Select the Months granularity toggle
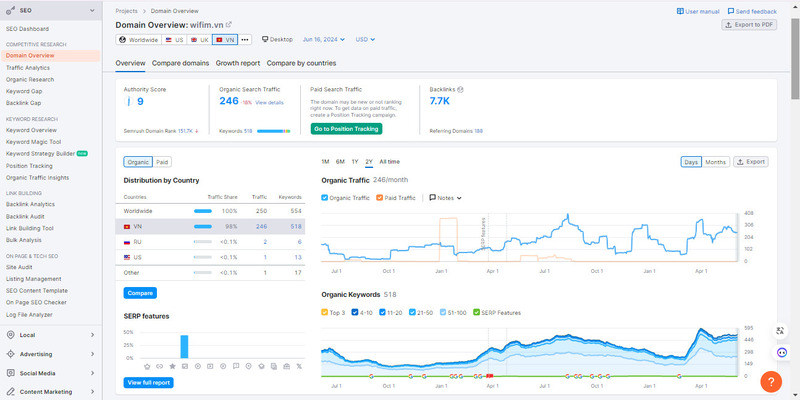 tap(715, 161)
